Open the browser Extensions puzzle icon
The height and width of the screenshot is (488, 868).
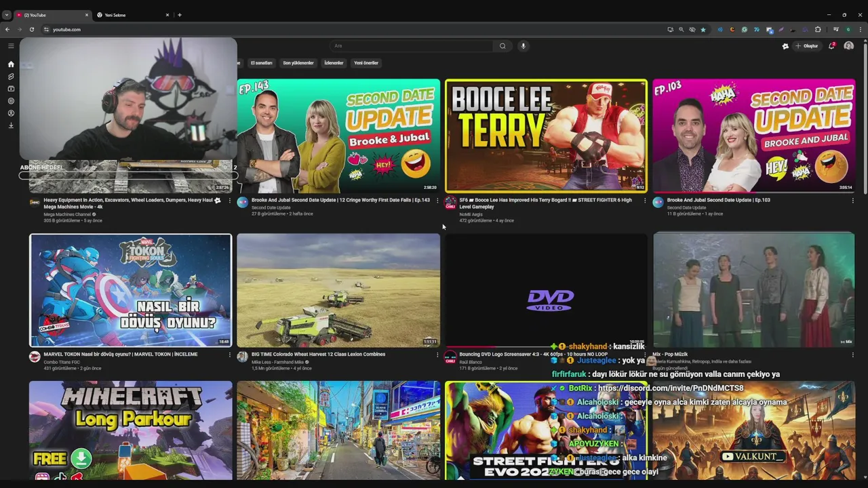[818, 30]
